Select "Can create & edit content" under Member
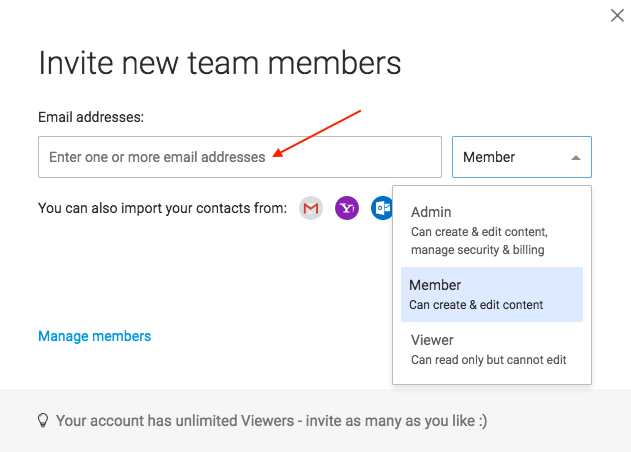This screenshot has width=631, height=452. point(476,305)
